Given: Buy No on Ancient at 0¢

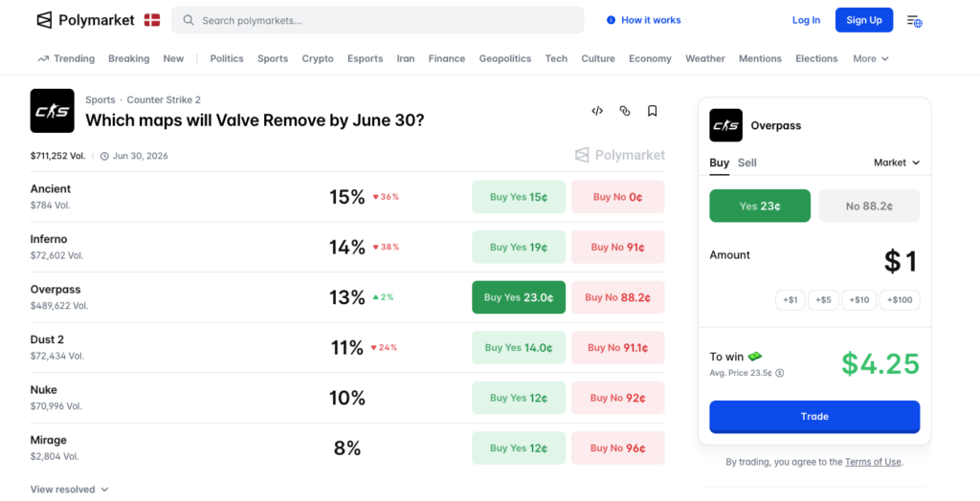Looking at the screenshot, I should click(618, 197).
